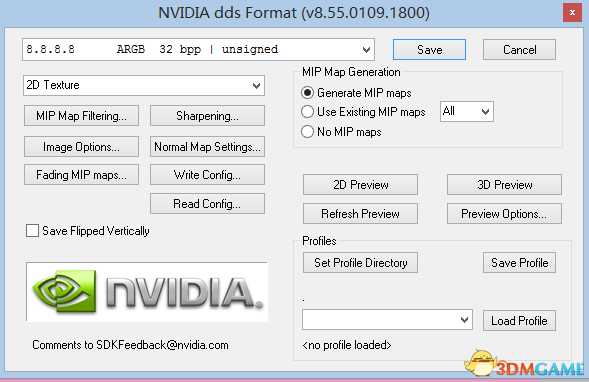
Task: Open the Sharpening options
Action: (x=207, y=116)
